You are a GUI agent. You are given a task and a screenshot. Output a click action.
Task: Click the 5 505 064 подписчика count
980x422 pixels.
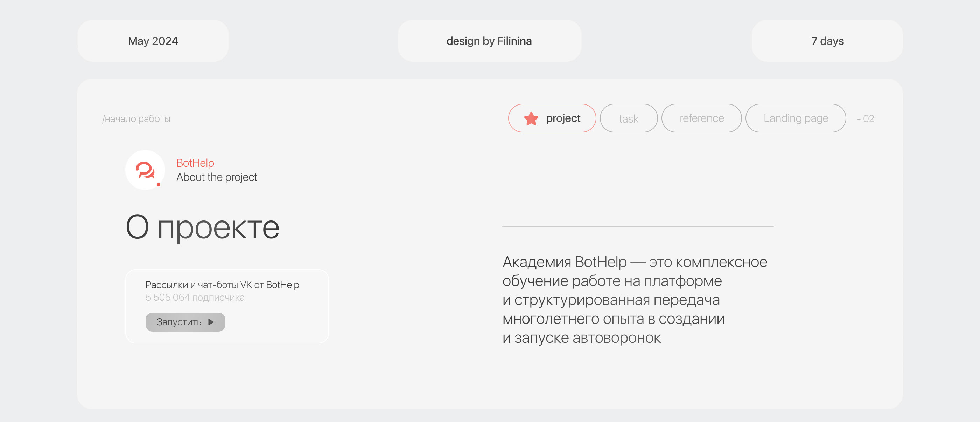[x=195, y=298]
